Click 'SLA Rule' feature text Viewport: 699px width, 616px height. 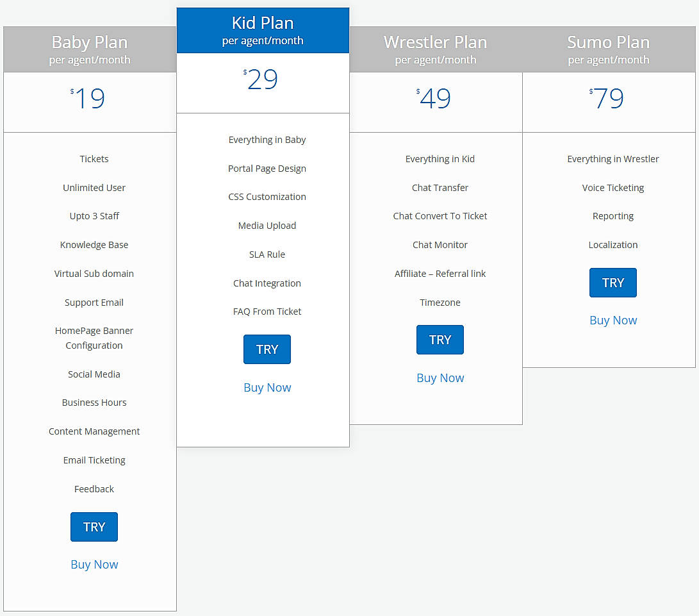[x=267, y=254]
